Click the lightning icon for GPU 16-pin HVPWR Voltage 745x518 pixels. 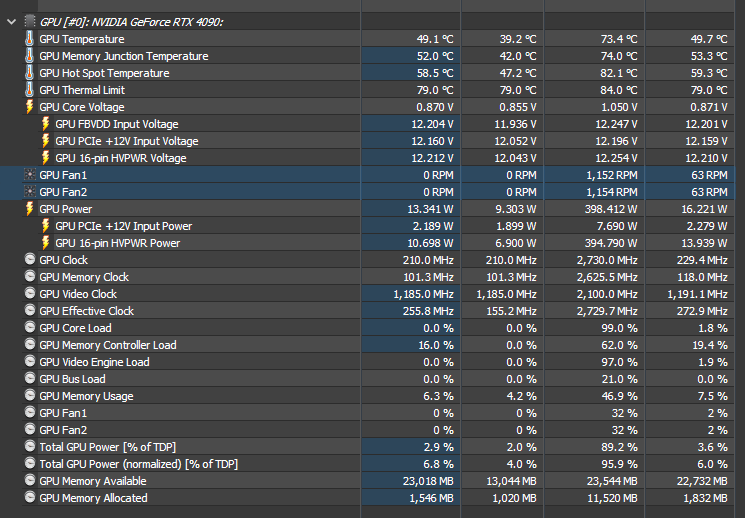(x=46, y=158)
